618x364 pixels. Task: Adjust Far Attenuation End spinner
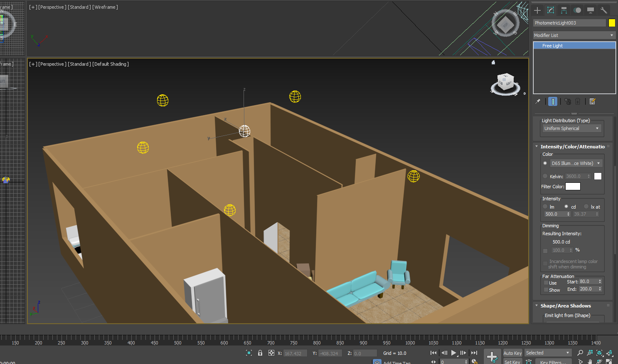click(600, 289)
